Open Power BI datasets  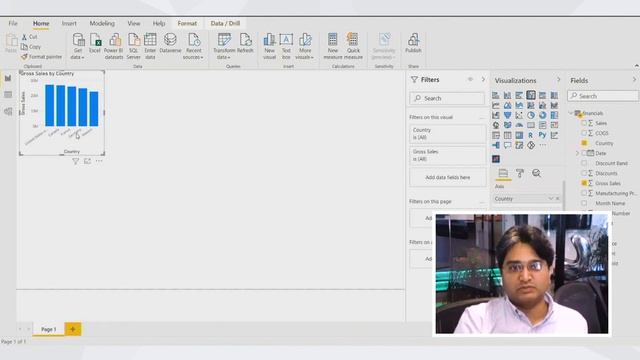click(x=114, y=46)
